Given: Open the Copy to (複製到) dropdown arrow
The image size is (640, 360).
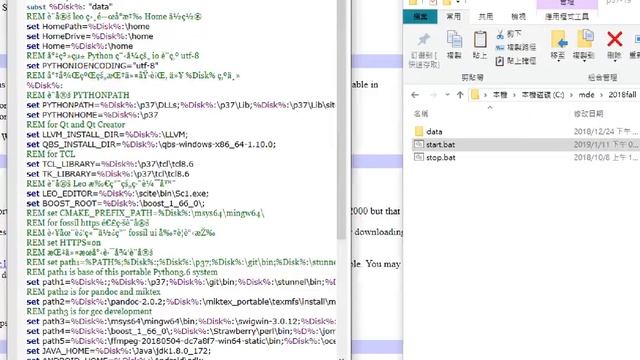Looking at the screenshot, I should 584,61.
